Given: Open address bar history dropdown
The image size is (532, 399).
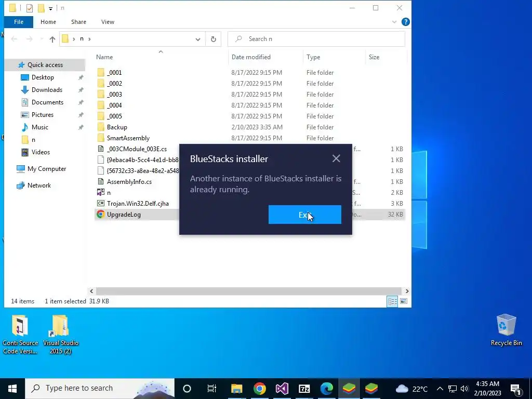Looking at the screenshot, I should point(198,39).
